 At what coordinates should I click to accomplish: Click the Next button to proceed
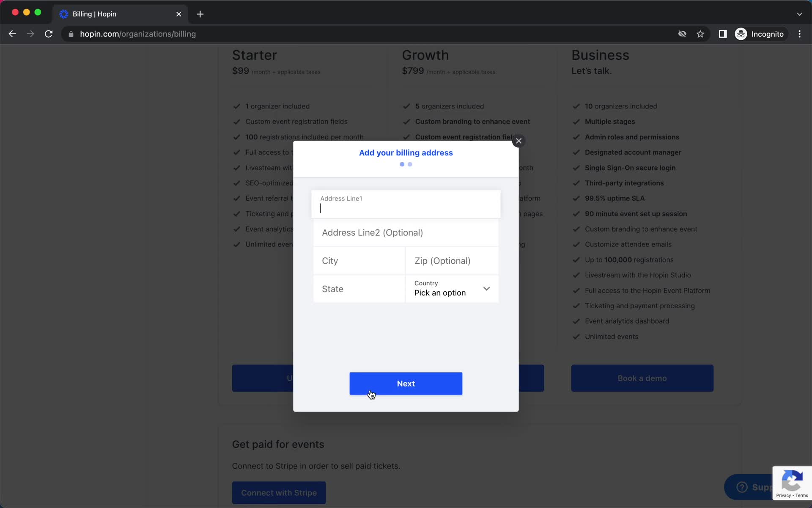click(406, 384)
